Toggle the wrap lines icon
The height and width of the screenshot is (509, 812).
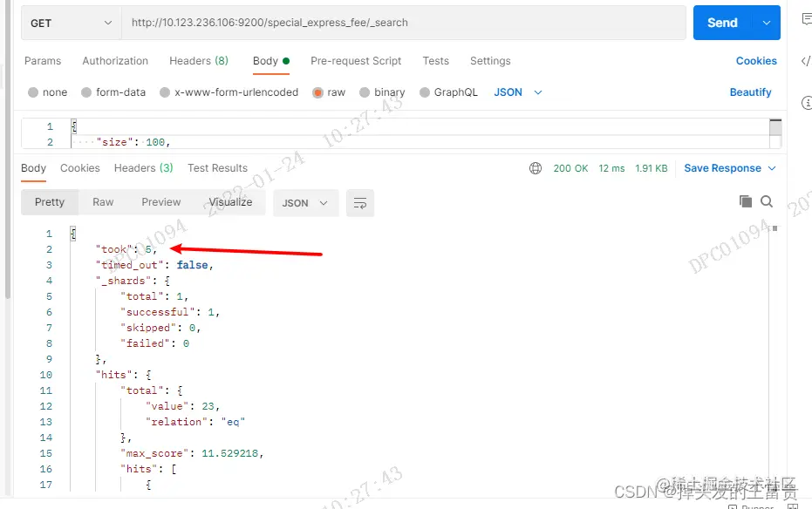point(360,203)
